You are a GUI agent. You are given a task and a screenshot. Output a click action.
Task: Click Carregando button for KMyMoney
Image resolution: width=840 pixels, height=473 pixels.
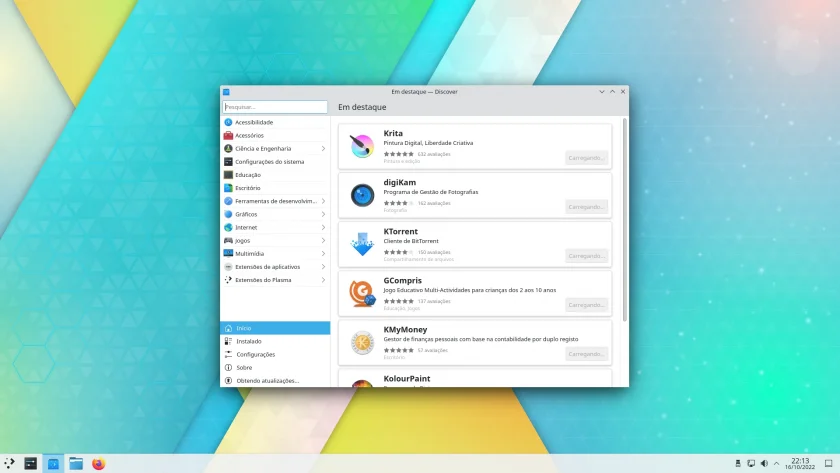click(x=586, y=354)
